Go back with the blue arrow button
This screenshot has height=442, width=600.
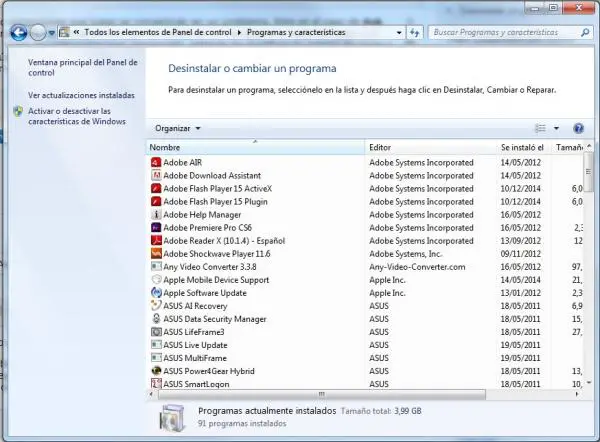18,33
